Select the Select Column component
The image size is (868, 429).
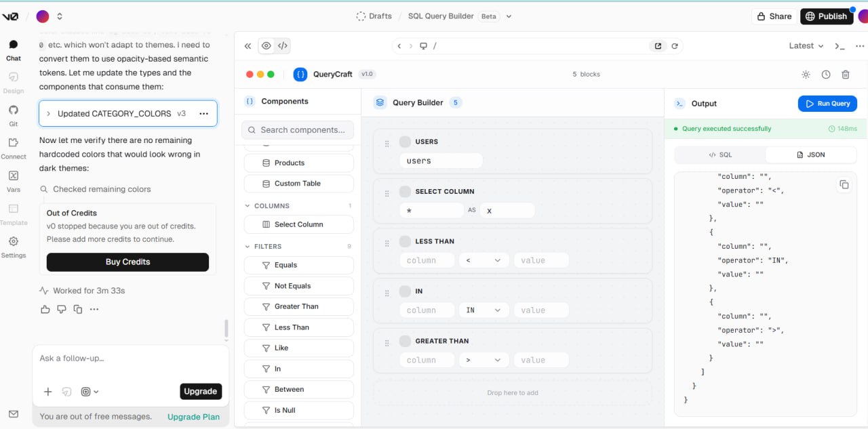tap(298, 224)
